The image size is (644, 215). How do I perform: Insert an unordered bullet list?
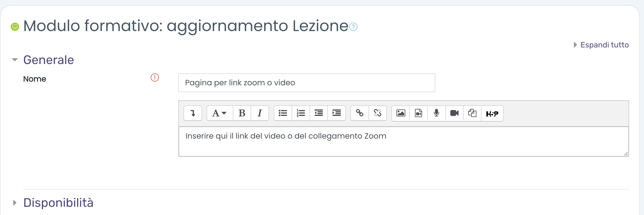coord(283,113)
